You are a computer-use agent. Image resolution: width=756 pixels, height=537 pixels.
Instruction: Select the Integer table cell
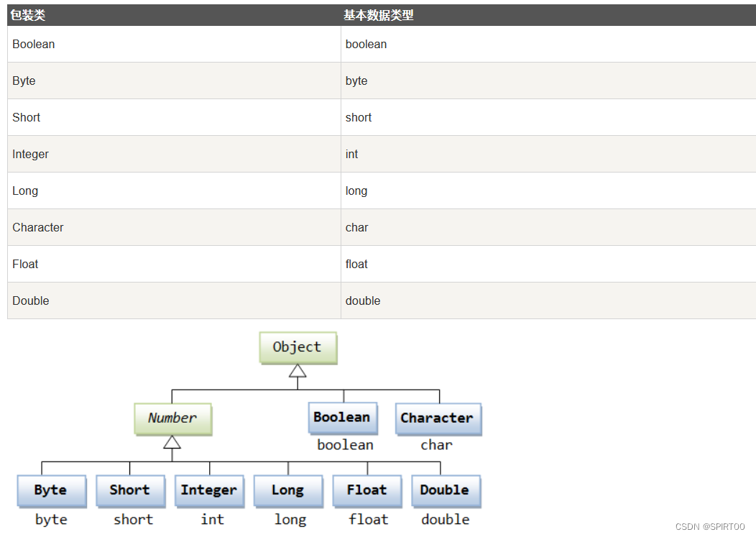coord(174,154)
